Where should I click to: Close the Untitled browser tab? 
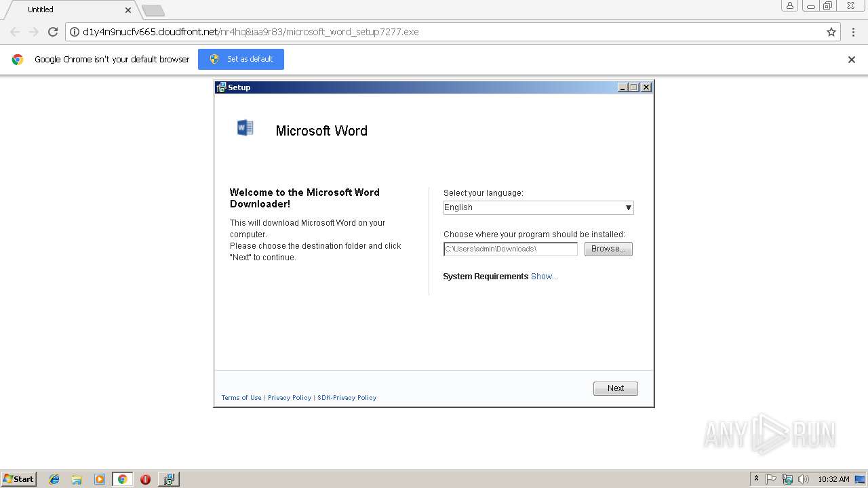click(x=128, y=9)
